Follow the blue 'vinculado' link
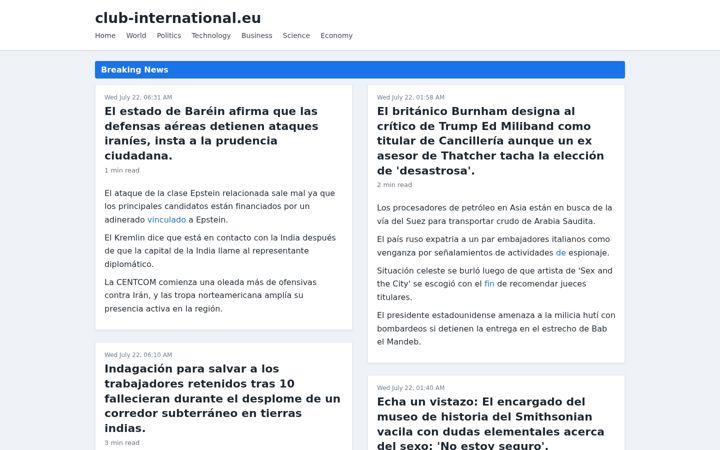Image resolution: width=720 pixels, height=450 pixels. [167, 219]
